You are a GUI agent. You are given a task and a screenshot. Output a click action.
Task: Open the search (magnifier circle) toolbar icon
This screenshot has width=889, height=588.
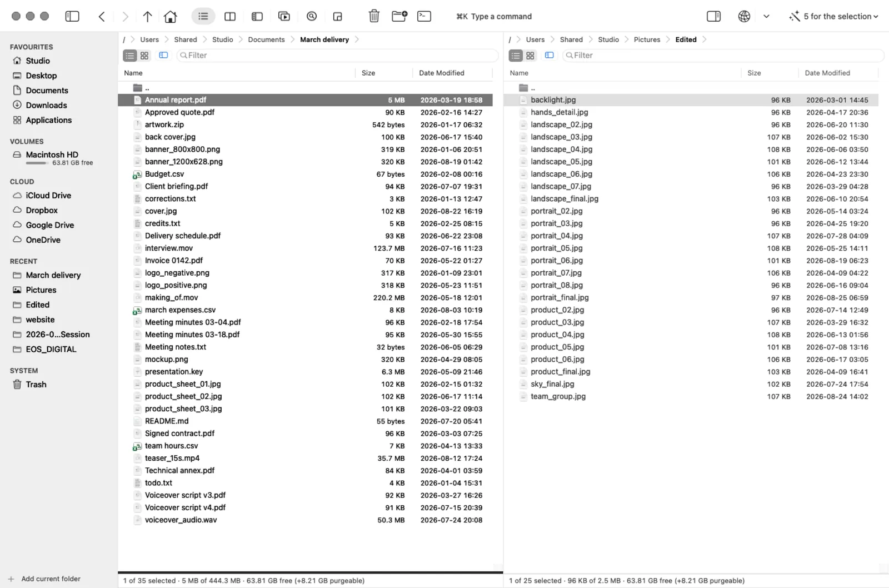pos(312,16)
